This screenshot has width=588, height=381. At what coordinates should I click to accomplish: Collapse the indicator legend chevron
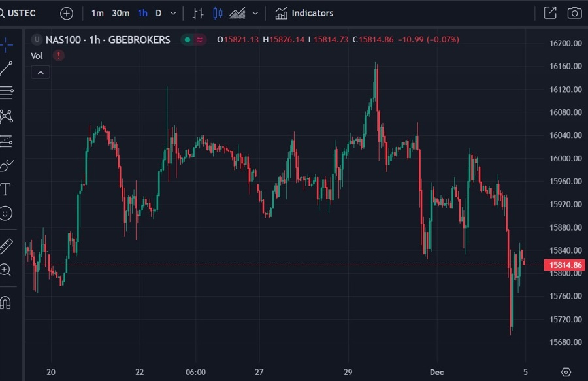click(41, 73)
